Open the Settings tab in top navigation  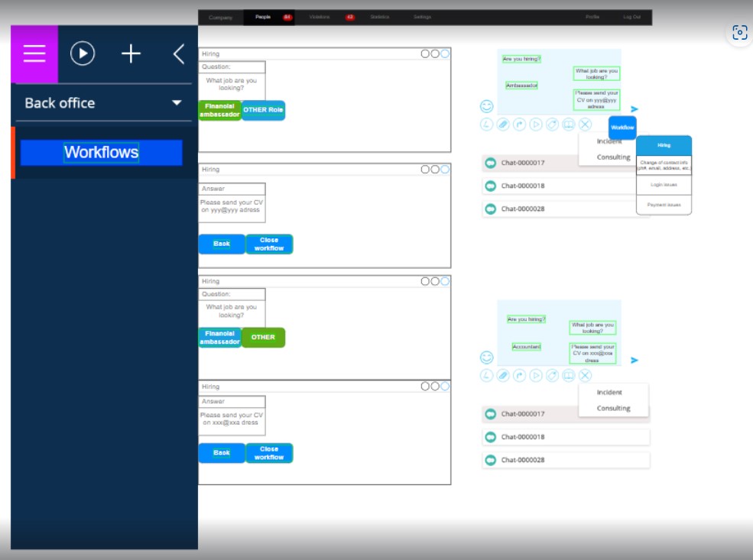(422, 17)
